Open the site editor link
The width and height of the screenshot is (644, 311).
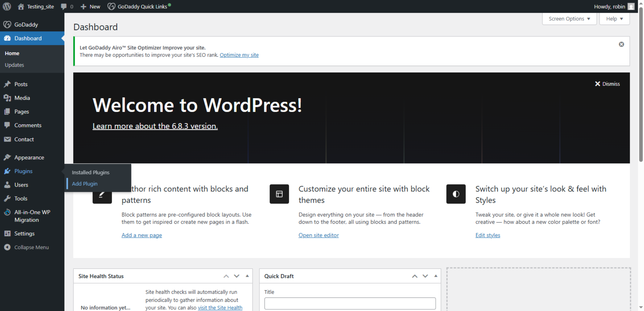(319, 235)
